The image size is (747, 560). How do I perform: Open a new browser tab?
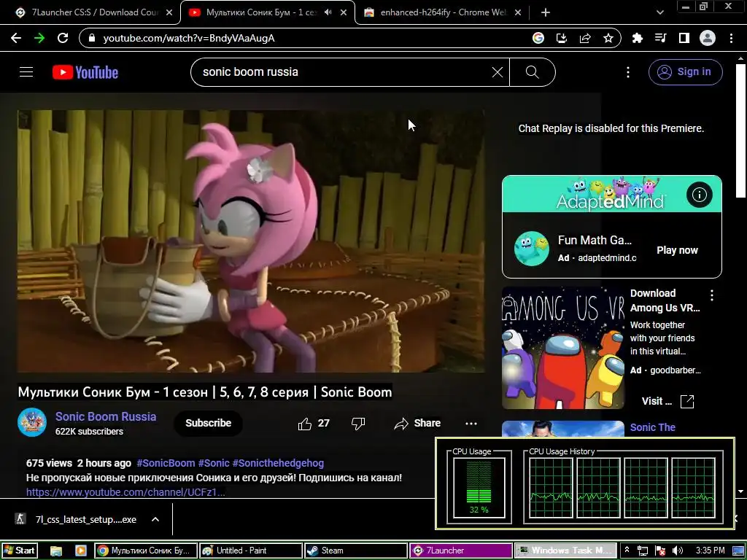(546, 12)
